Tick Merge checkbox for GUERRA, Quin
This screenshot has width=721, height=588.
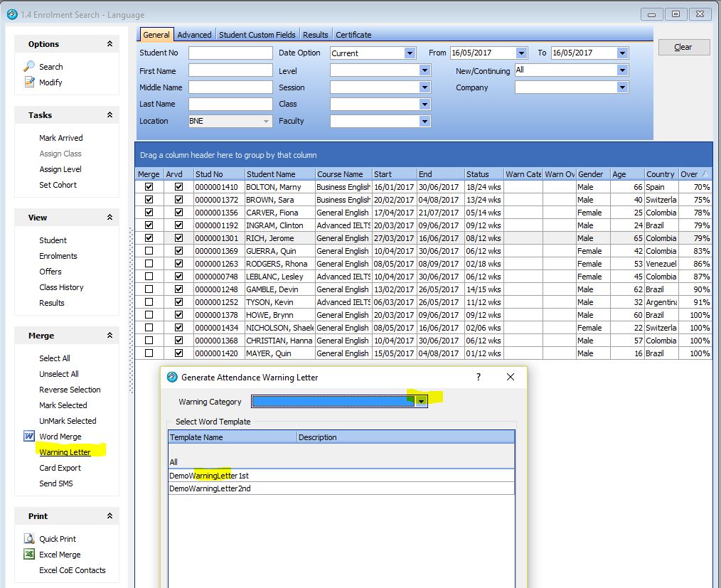click(x=149, y=251)
